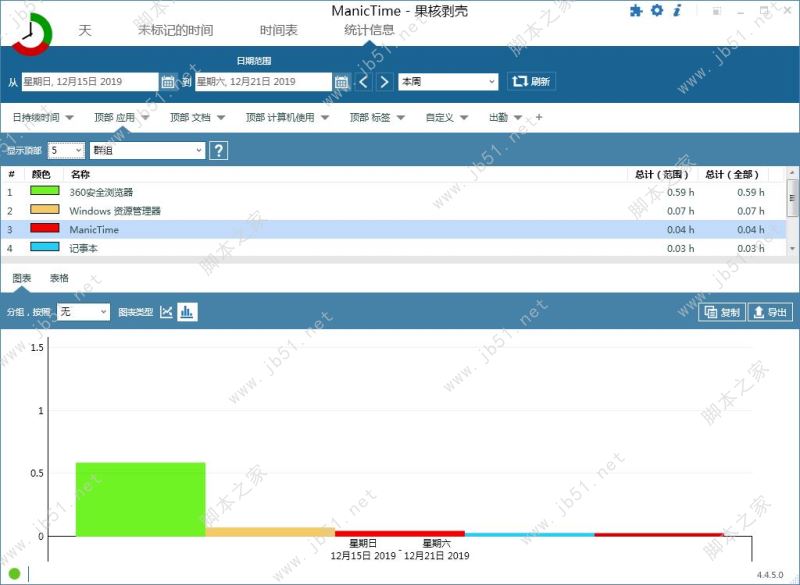
Task: Switch to the 图表 (Chart) sub-tab
Action: [x=21, y=278]
